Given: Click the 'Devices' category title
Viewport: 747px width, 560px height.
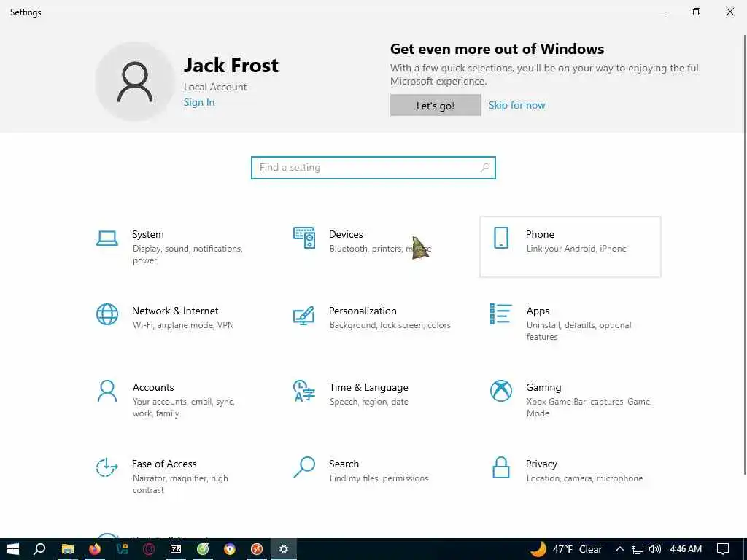Looking at the screenshot, I should click(x=346, y=234).
